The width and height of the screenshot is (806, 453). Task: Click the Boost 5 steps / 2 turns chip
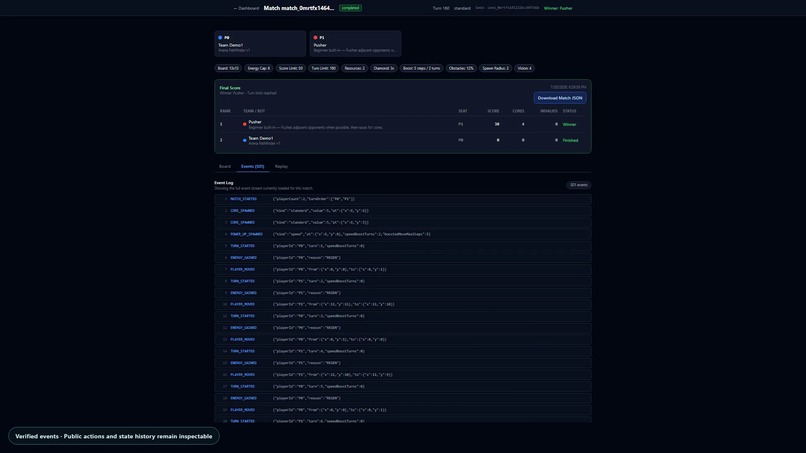pos(421,68)
